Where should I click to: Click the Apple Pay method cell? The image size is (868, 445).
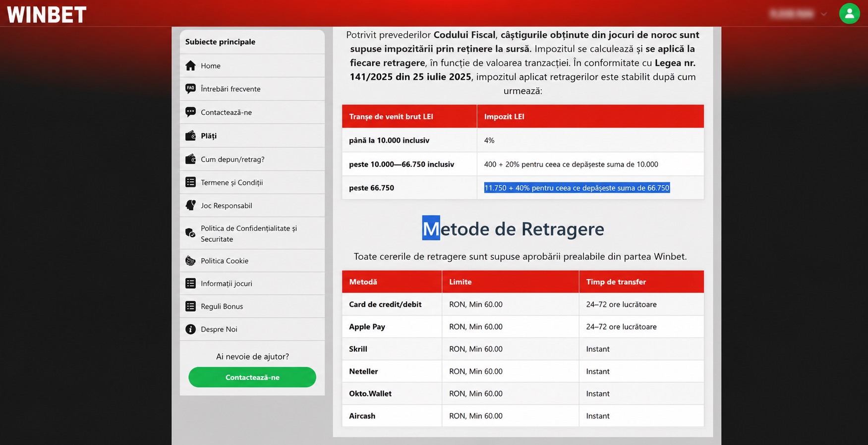(392, 327)
